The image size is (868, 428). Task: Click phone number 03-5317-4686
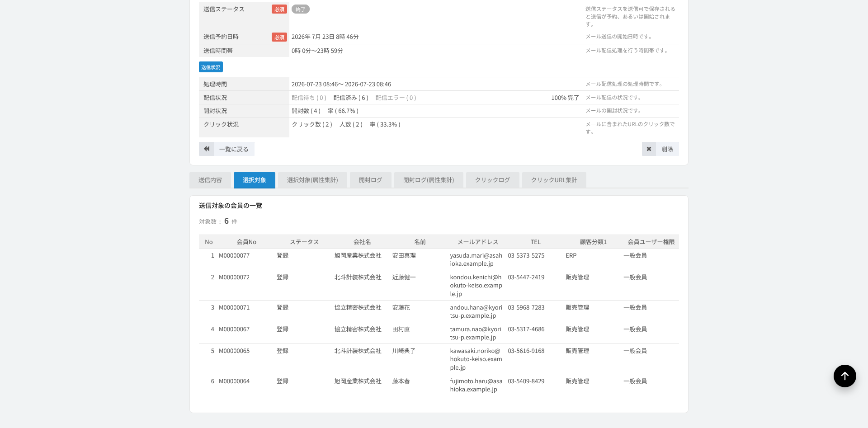coord(526,329)
